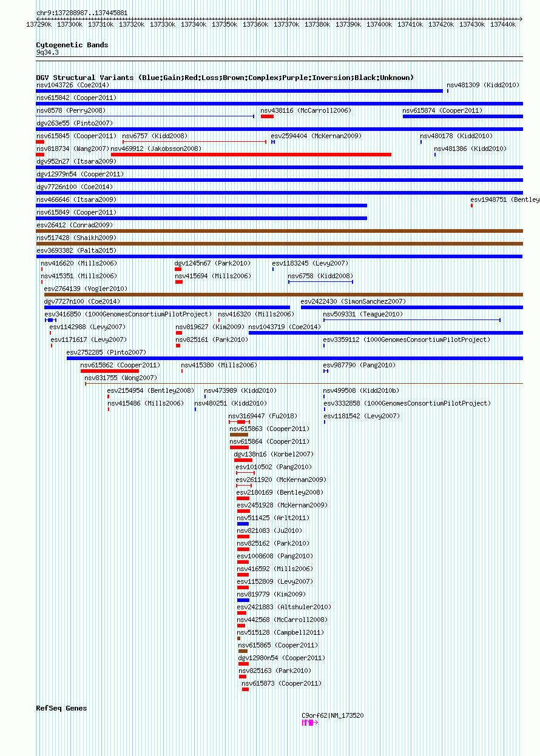This screenshot has width=540, height=756.
Task: Click esv26412 (Conrad2009) label
Action: (x=75, y=226)
